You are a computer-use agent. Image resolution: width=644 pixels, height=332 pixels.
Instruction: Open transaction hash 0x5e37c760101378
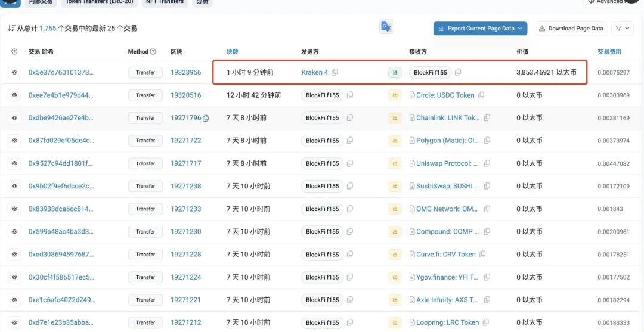coord(61,72)
